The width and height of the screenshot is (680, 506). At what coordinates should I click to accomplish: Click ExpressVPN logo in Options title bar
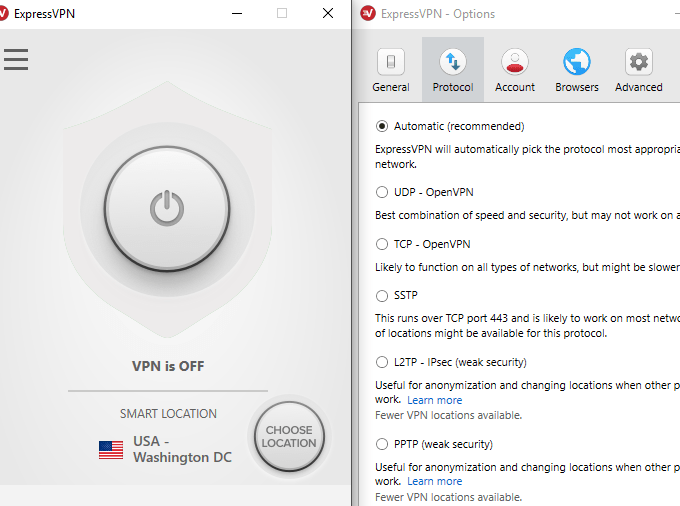[367, 14]
